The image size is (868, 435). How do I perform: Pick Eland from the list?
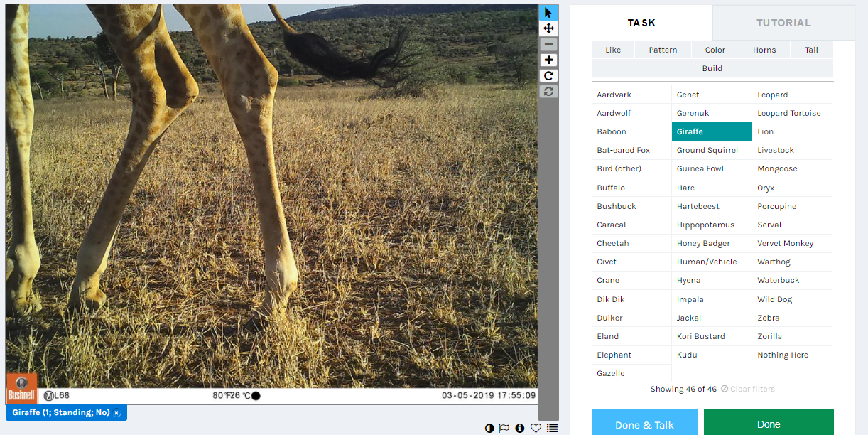[x=631, y=336]
